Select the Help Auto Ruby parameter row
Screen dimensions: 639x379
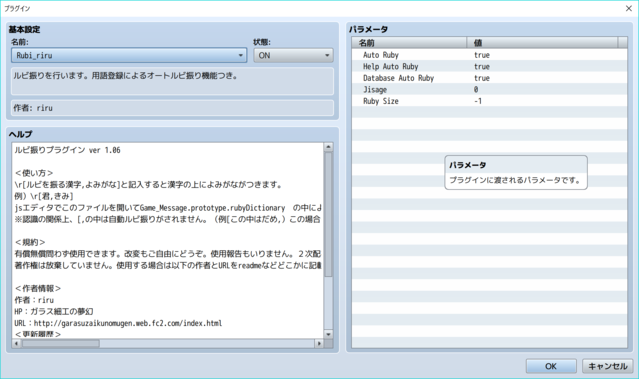pyautogui.click(x=489, y=66)
